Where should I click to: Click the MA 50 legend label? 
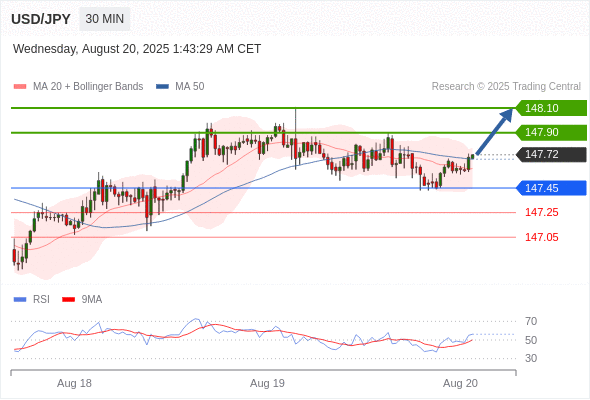(190, 87)
